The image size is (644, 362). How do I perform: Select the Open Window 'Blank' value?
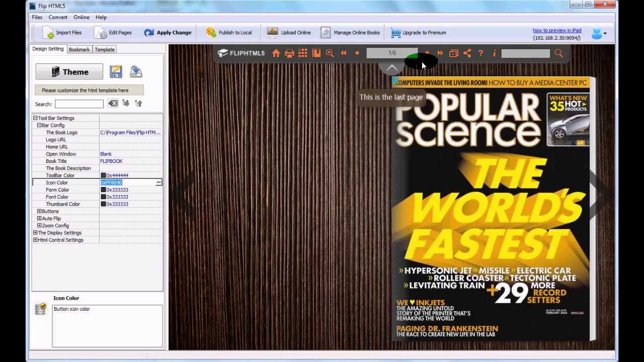point(106,154)
